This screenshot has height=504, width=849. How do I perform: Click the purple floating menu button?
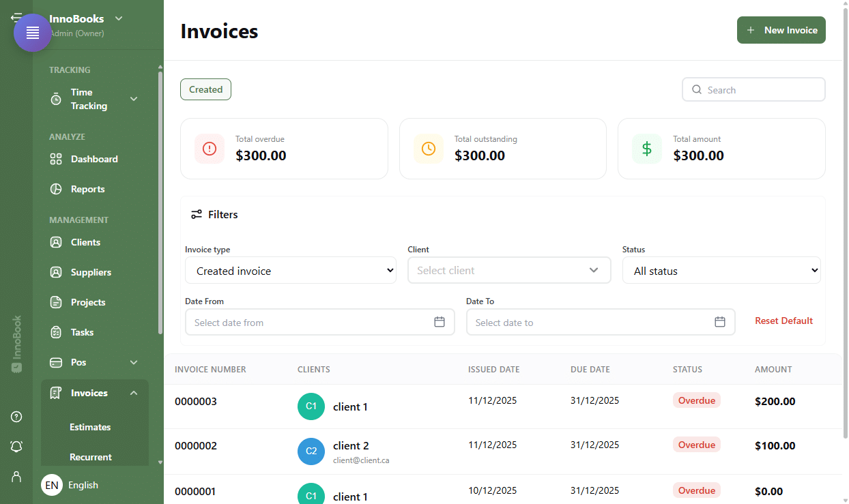(33, 33)
